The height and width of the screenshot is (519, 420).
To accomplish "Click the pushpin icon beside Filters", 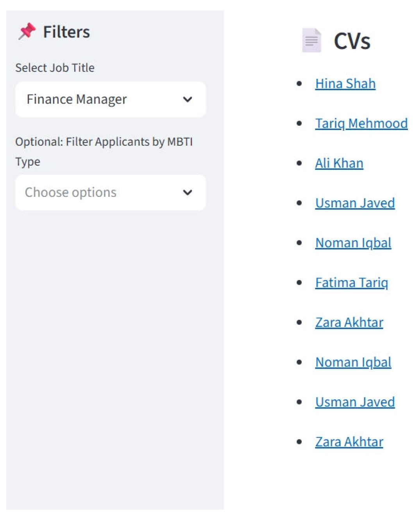I will click(27, 32).
